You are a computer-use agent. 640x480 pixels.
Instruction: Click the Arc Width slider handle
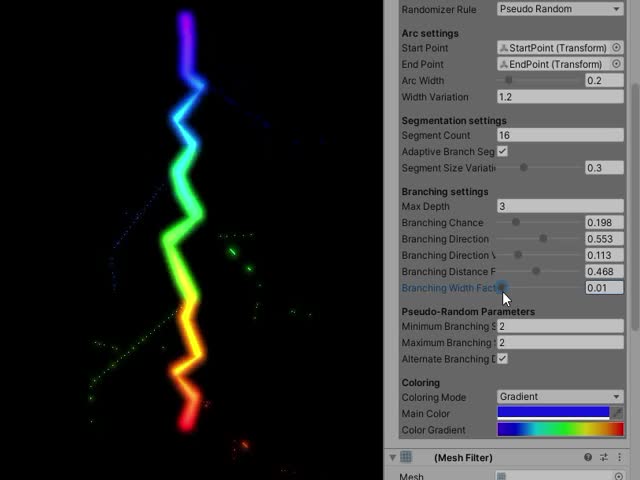coord(509,80)
